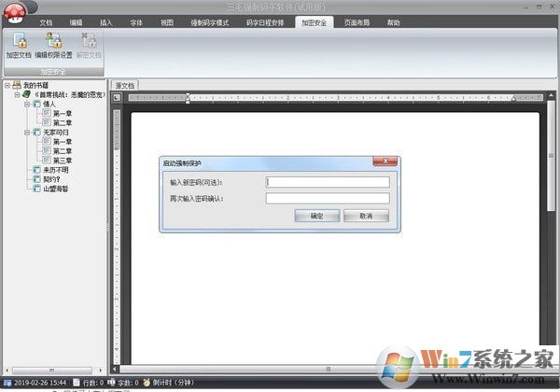Click the left indent marker on the ruler
This screenshot has height=392, width=560.
point(188,98)
